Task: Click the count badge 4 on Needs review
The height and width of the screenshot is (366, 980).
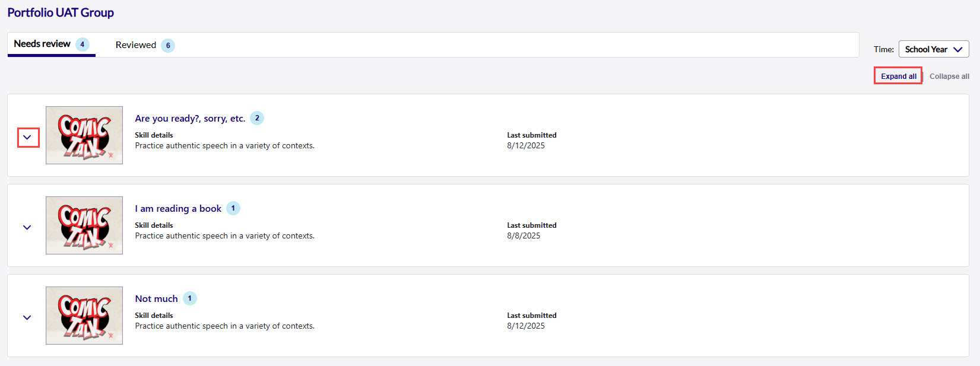Action: (83, 44)
